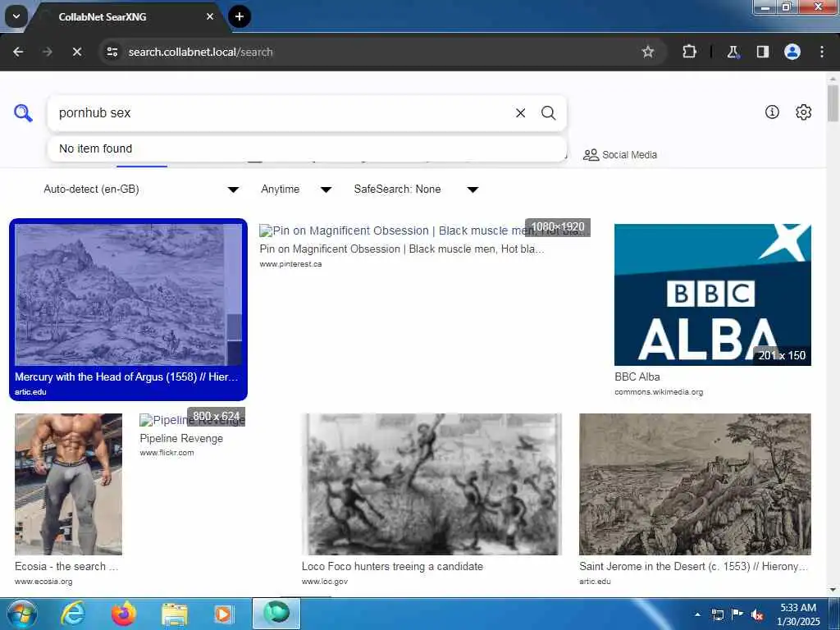Open the muted volume tray icon
The height and width of the screenshot is (630, 840).
757,614
